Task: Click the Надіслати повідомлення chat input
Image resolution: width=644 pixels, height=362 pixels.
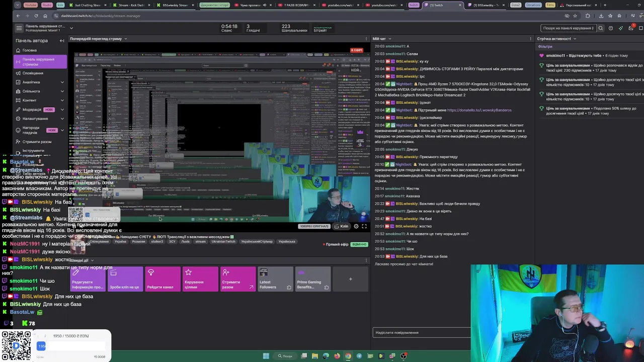Action: 422,332
